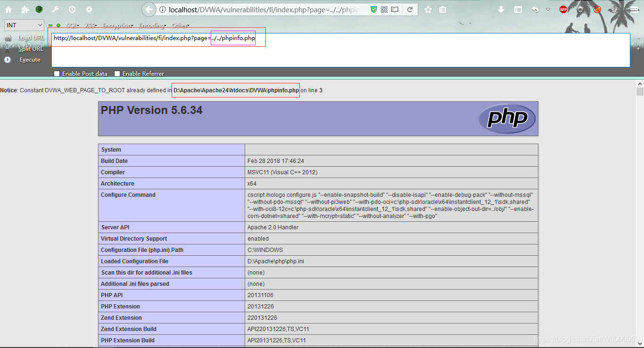
Task: Click the green minus HackBar icon
Action: coord(50,25)
